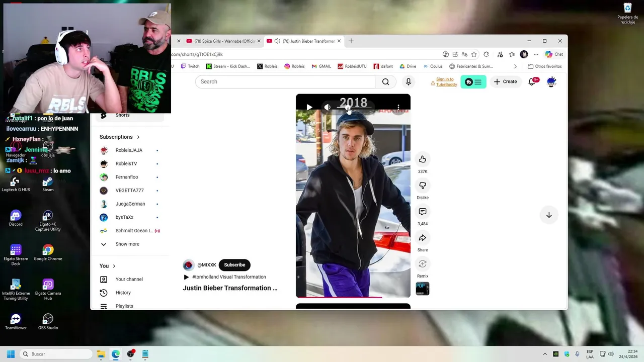Image resolution: width=644 pixels, height=362 pixels.
Task: Open the GMAIL bookmark
Action: (x=321, y=66)
